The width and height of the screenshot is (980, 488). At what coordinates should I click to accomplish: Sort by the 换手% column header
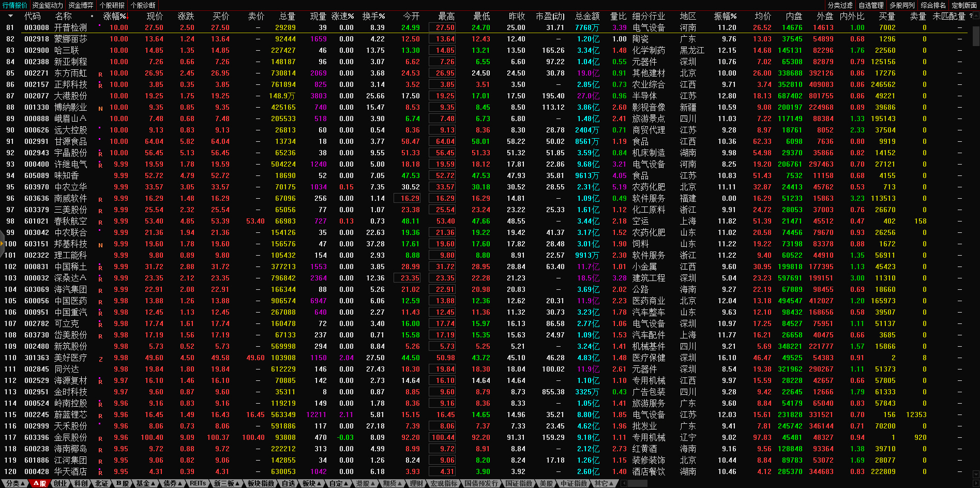click(373, 17)
